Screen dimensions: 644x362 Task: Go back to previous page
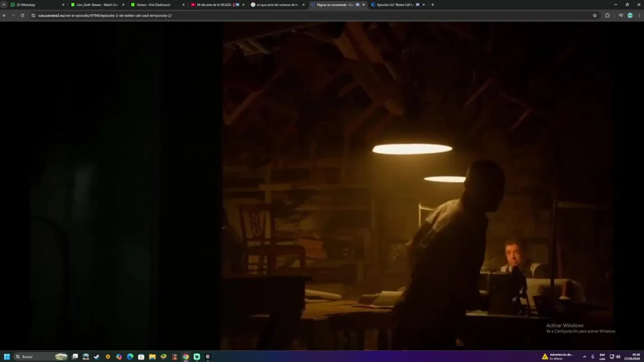4,16
